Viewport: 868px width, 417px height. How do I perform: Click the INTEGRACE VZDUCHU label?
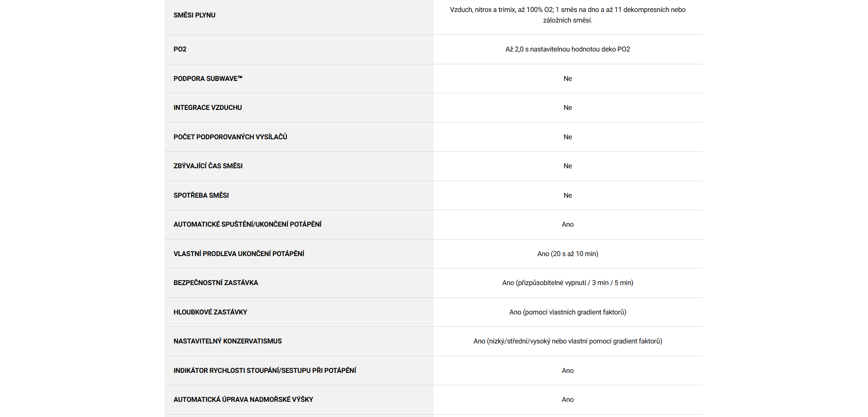[207, 108]
